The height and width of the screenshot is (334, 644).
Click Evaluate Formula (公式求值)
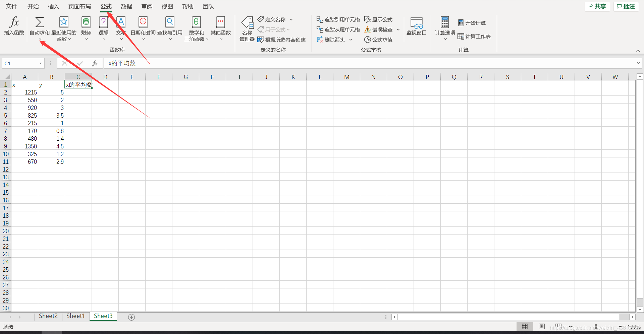coord(378,40)
